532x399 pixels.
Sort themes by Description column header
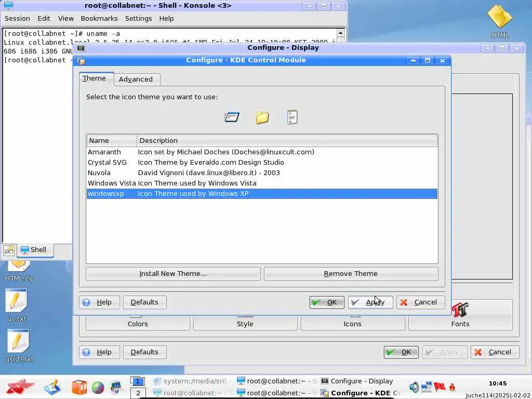(287, 140)
